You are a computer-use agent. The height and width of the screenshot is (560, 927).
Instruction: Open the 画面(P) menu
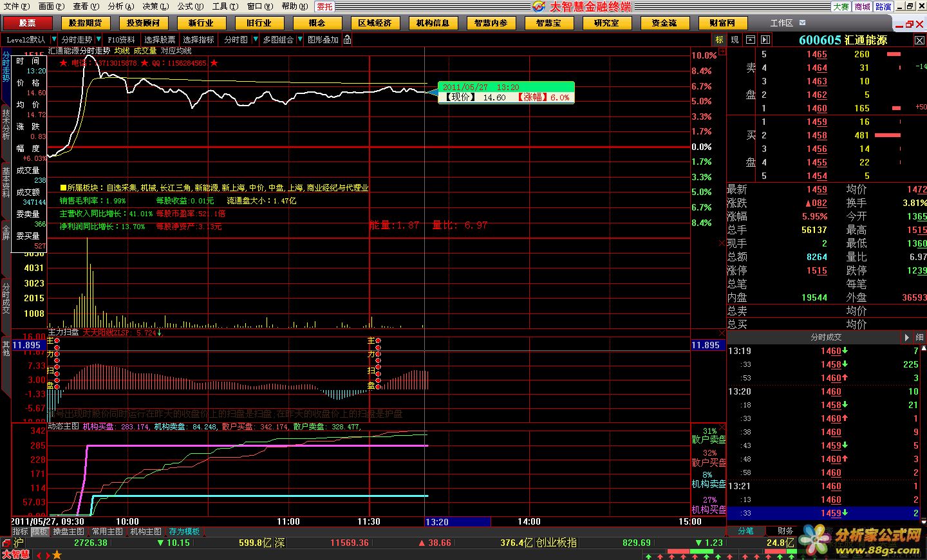click(51, 6)
